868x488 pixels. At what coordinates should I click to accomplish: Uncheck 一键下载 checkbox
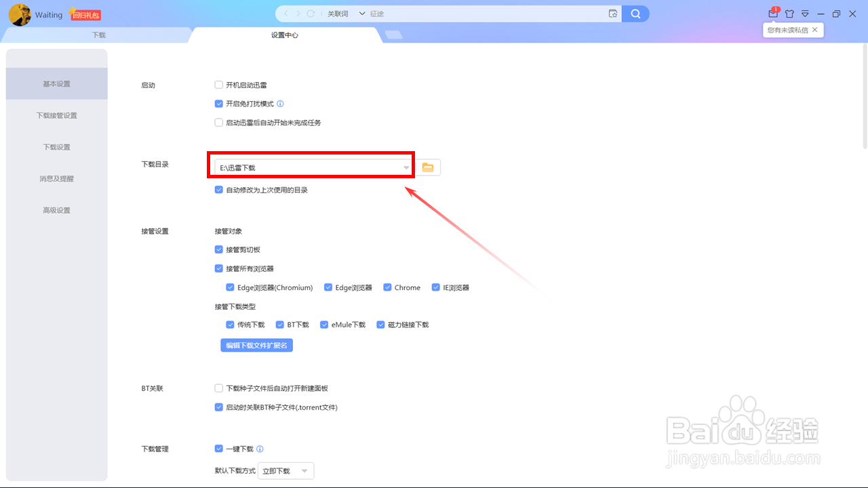[219, 449]
